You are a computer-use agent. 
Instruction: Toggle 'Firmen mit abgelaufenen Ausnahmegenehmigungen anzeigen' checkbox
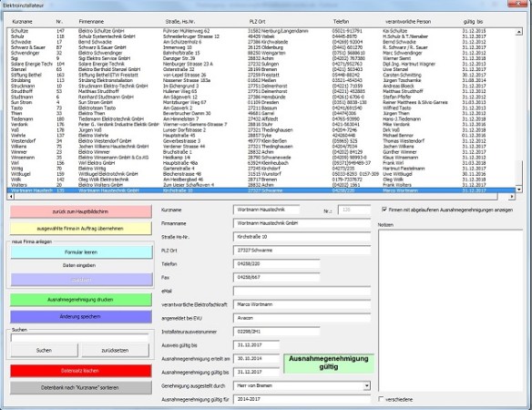(384, 210)
